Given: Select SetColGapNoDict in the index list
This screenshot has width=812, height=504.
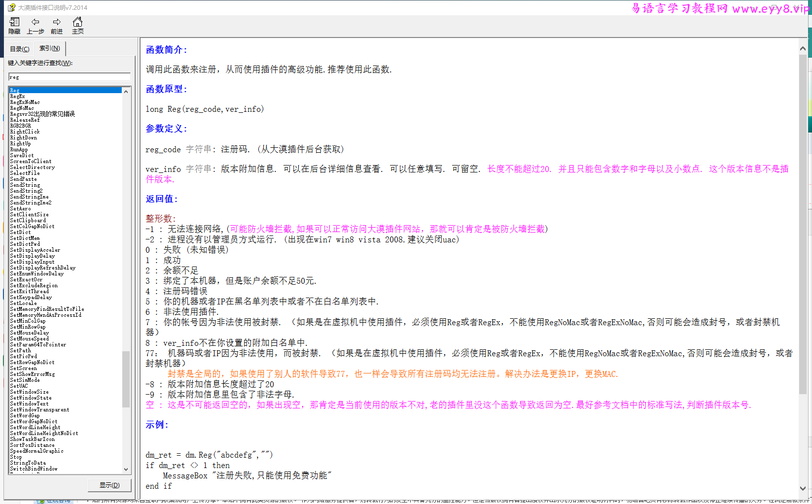Looking at the screenshot, I should [32, 226].
